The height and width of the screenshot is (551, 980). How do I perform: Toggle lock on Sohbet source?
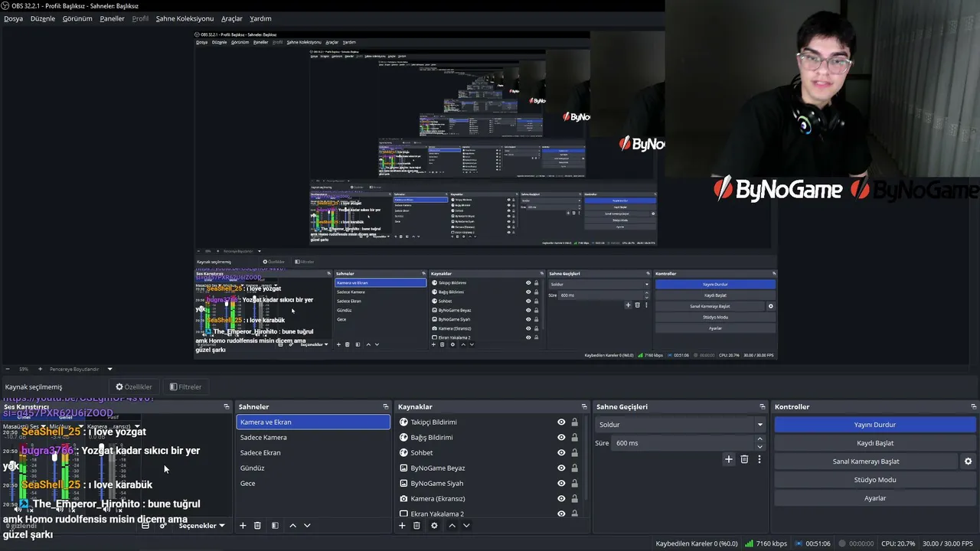(574, 452)
